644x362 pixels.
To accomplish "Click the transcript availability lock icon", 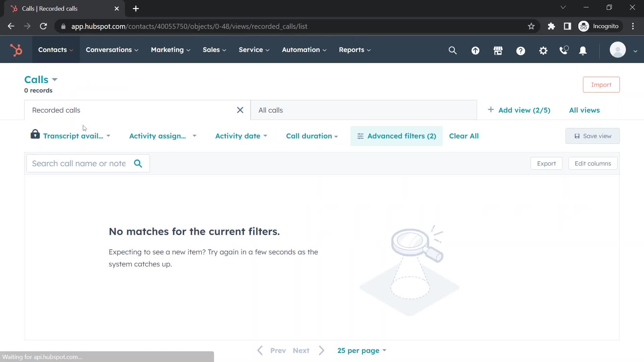I will 35,135.
